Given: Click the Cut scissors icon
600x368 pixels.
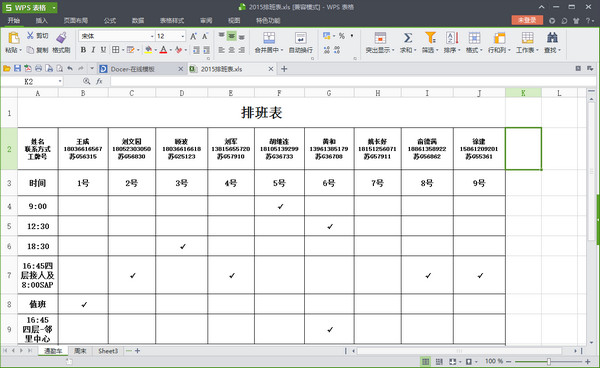Looking at the screenshot, I should pyautogui.click(x=30, y=36).
